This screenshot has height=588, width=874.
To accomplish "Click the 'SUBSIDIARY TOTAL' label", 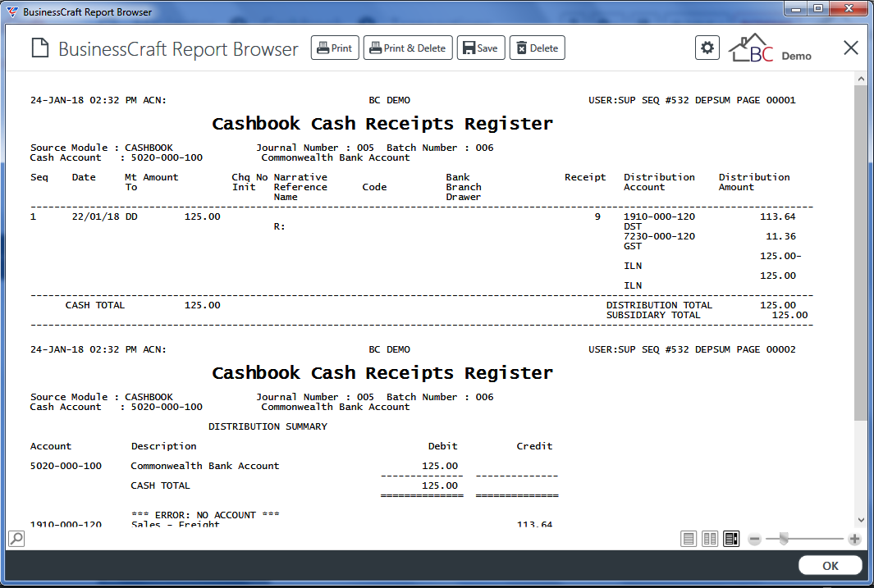I will pyautogui.click(x=653, y=315).
